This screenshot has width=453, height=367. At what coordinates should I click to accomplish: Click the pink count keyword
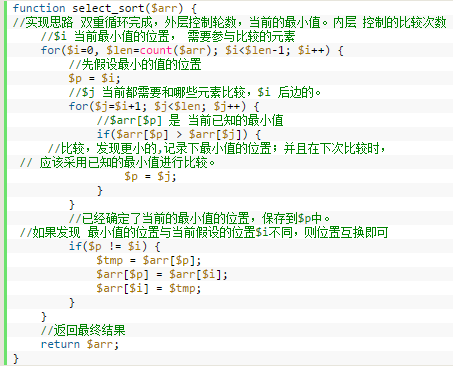(x=156, y=50)
